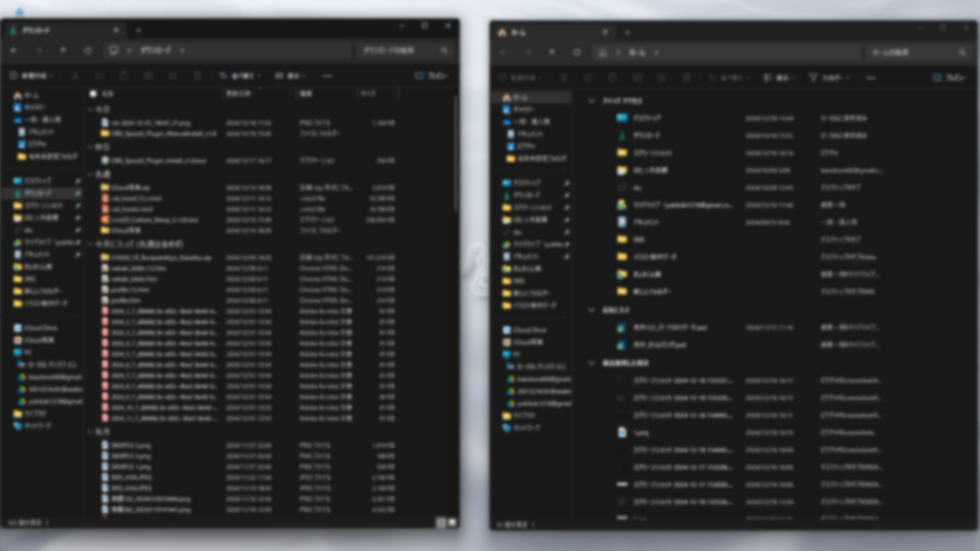Collapse the Quick access section in Home
The height and width of the screenshot is (551, 980).
point(592,101)
